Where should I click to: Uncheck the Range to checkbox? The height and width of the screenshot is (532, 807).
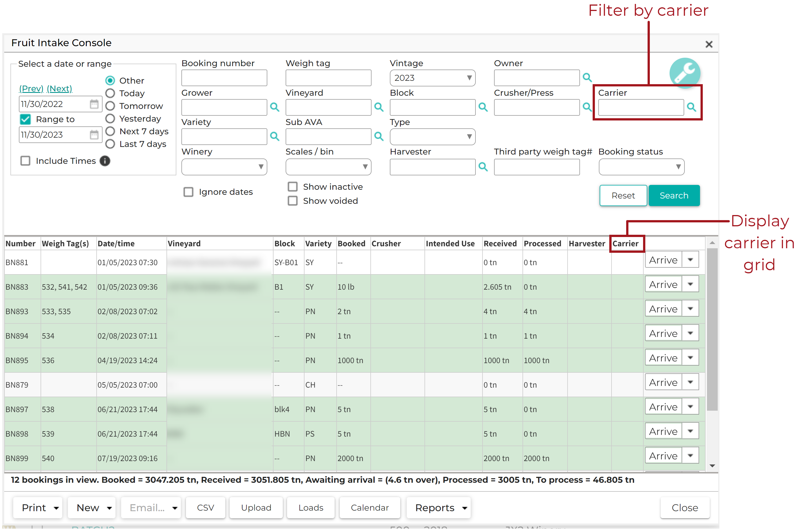(x=25, y=120)
